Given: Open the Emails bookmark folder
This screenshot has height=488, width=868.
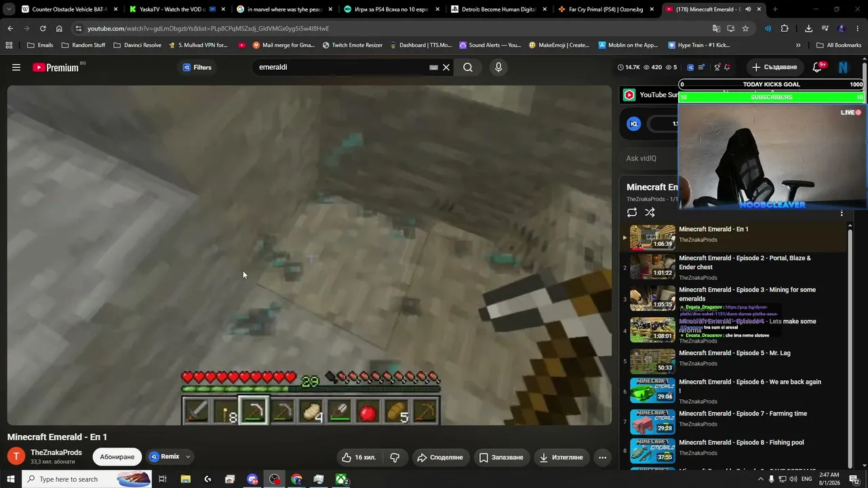Looking at the screenshot, I should click(40, 45).
